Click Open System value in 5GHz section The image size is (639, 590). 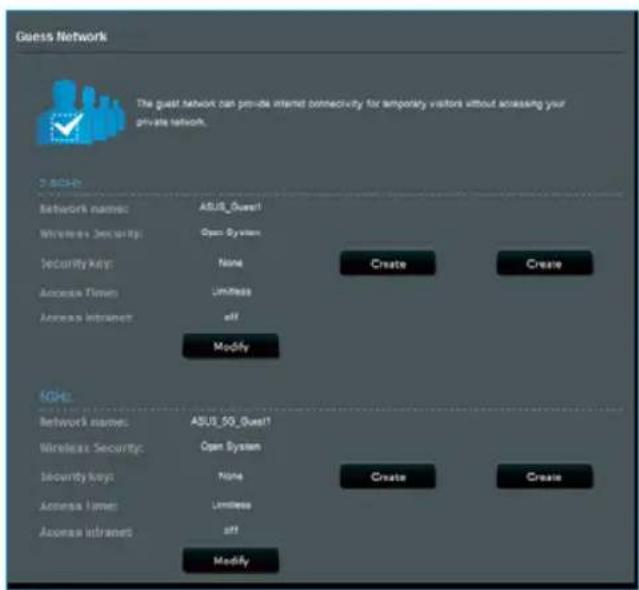[231, 447]
